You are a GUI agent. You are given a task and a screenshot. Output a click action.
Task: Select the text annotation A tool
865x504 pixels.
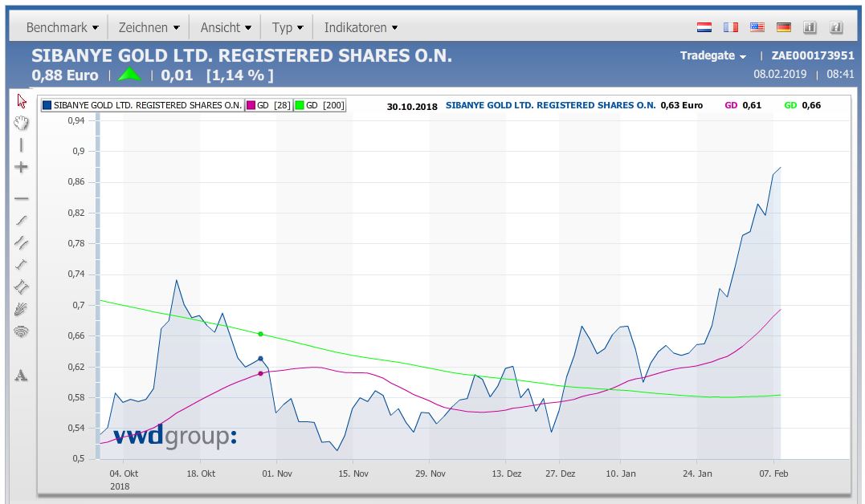(22, 376)
